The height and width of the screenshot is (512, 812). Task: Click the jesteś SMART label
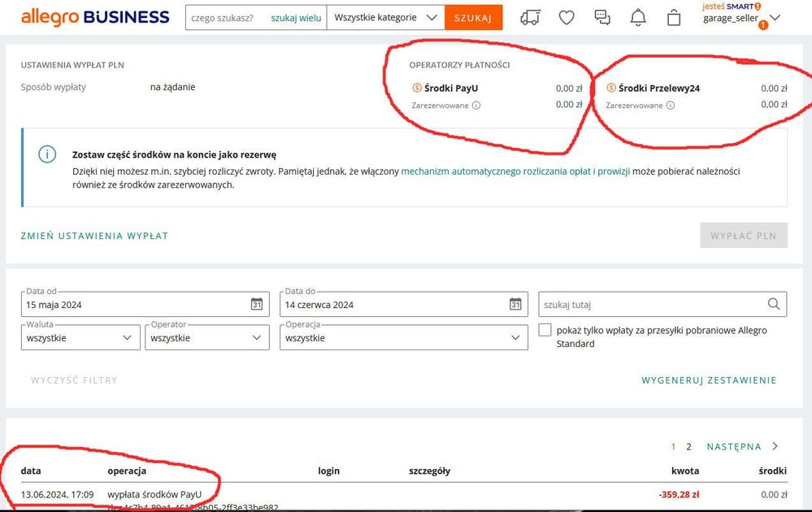(732, 7)
